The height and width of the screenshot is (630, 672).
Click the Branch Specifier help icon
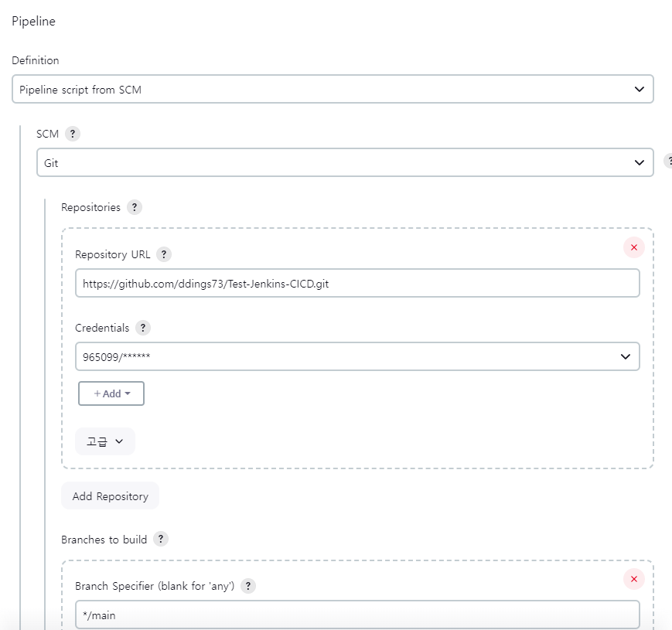(x=248, y=586)
